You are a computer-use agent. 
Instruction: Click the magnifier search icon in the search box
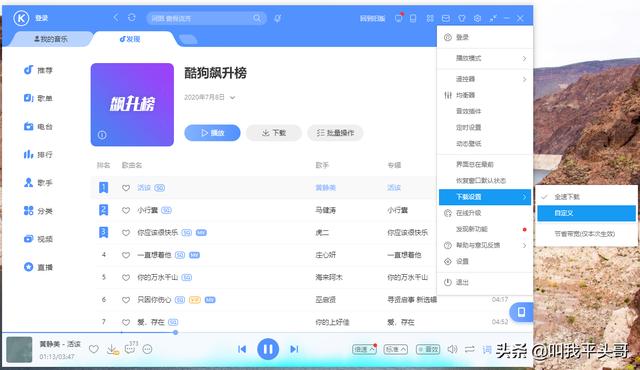coord(257,18)
